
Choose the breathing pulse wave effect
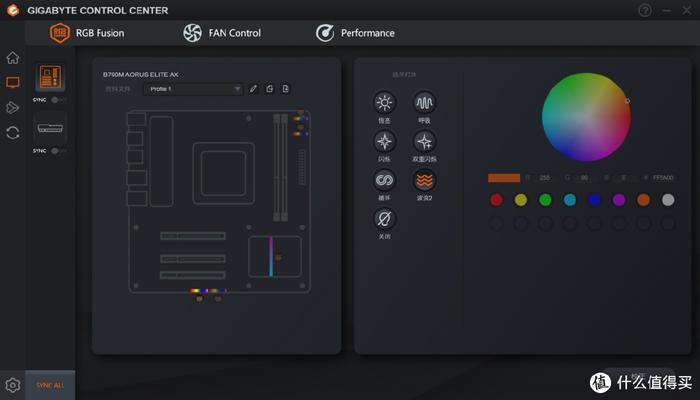(x=424, y=103)
